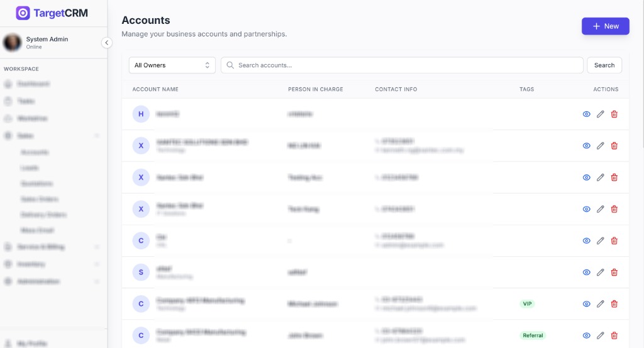Go to Leads in the Sales submenu
The image size is (644, 348).
coord(30,168)
